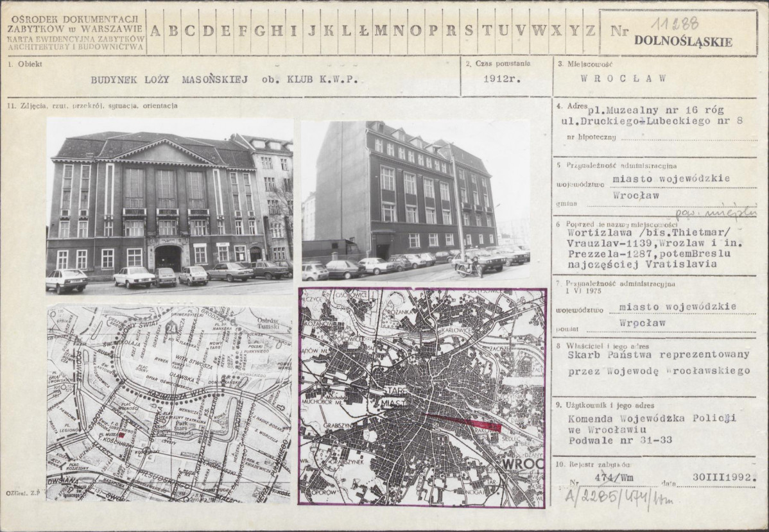Click handwritten number 11288 at top right
This screenshot has width=769, height=532.
[x=674, y=23]
